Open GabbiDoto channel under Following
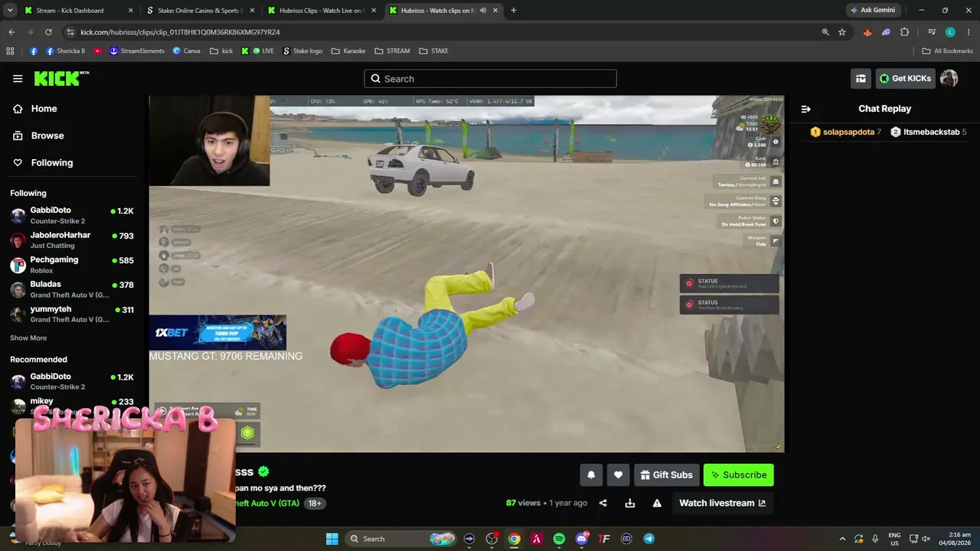Screen dimensions: 980x551 72,215
